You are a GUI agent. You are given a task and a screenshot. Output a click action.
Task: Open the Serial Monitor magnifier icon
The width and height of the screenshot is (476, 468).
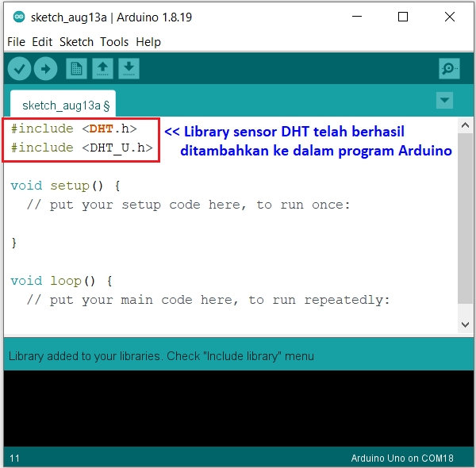(x=449, y=69)
